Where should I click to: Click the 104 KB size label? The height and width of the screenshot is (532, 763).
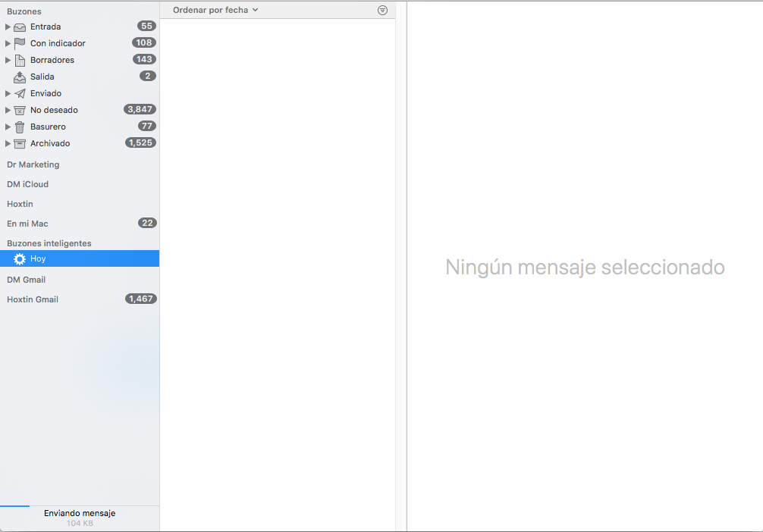(x=80, y=523)
